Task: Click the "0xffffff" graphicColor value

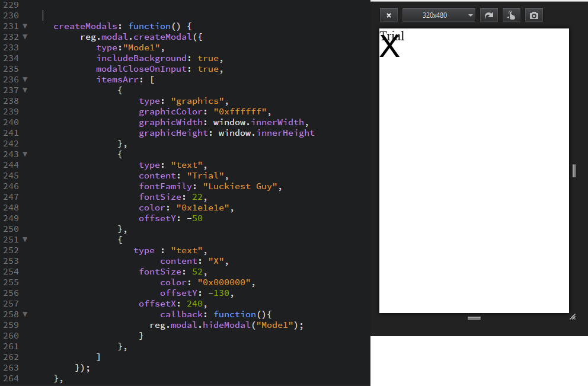Action: pyautogui.click(x=241, y=111)
